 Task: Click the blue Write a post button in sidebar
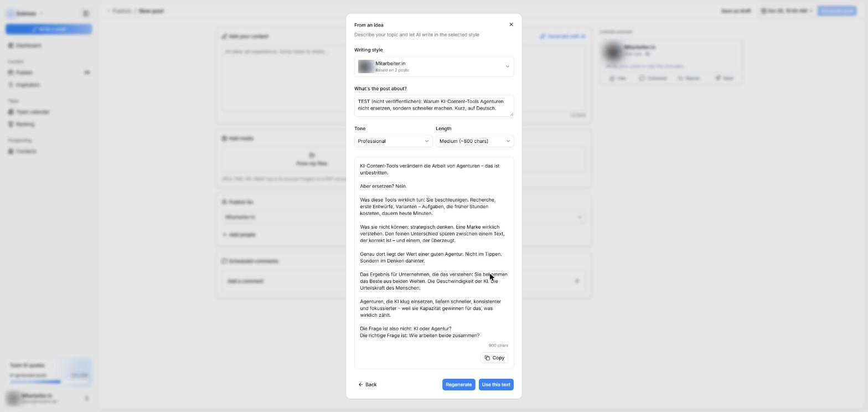(49, 29)
